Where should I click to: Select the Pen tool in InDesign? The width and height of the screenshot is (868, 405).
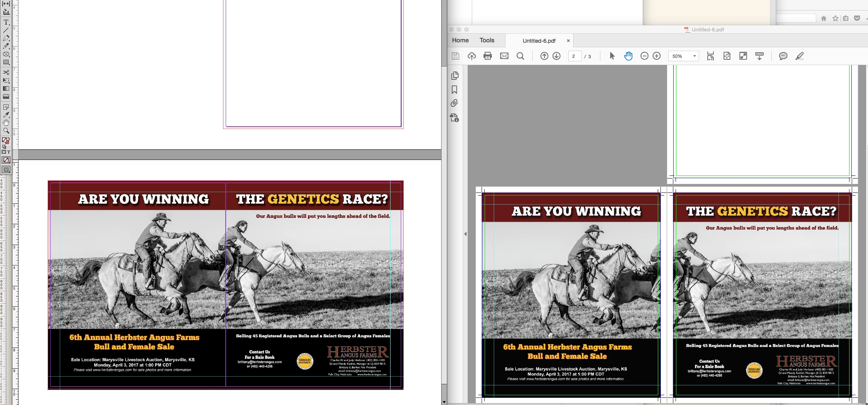point(6,38)
